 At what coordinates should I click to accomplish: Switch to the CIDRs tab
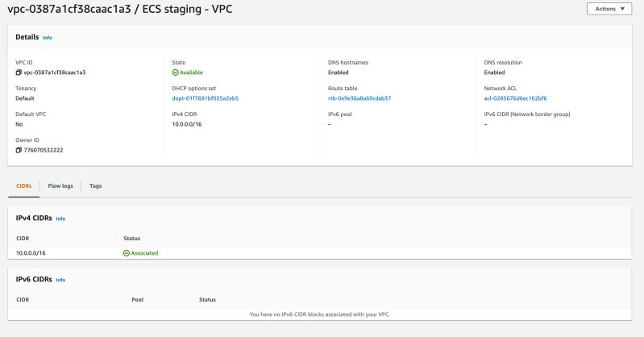[24, 185]
